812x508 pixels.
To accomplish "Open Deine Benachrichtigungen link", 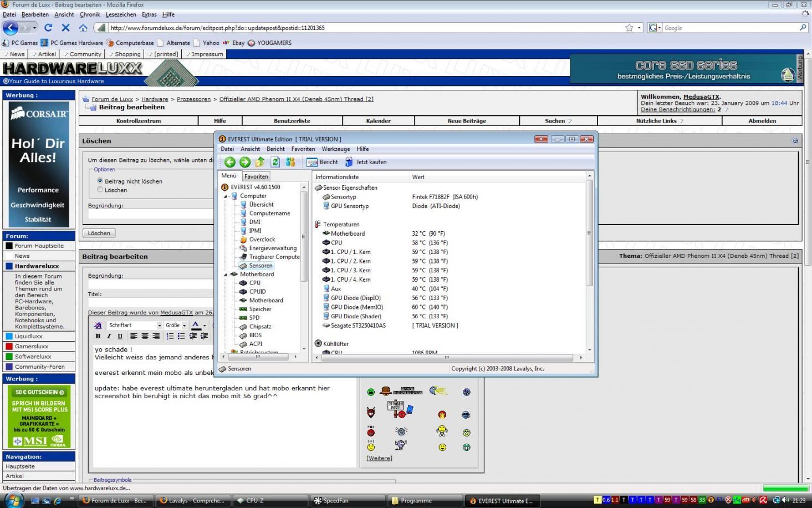I will [678, 109].
